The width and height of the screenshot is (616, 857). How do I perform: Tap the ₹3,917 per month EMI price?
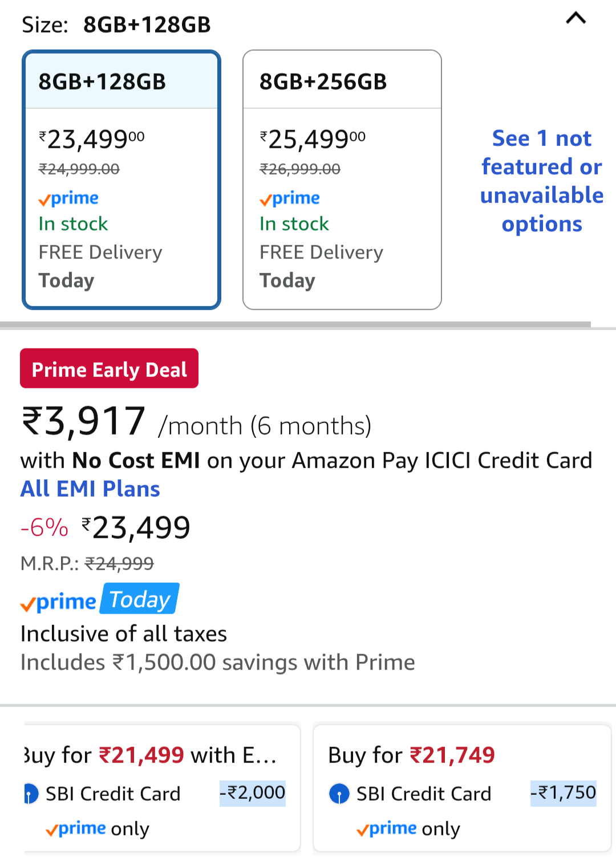(83, 422)
